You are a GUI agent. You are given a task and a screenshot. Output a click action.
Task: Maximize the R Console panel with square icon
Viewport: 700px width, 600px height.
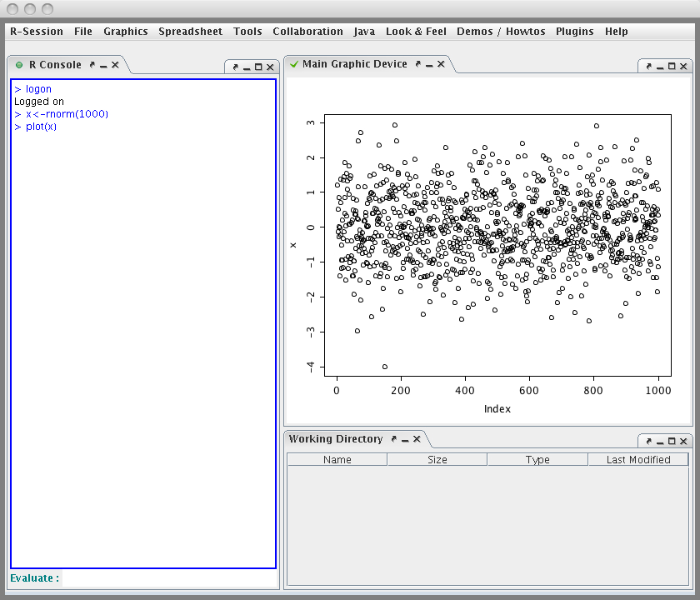tap(258, 67)
